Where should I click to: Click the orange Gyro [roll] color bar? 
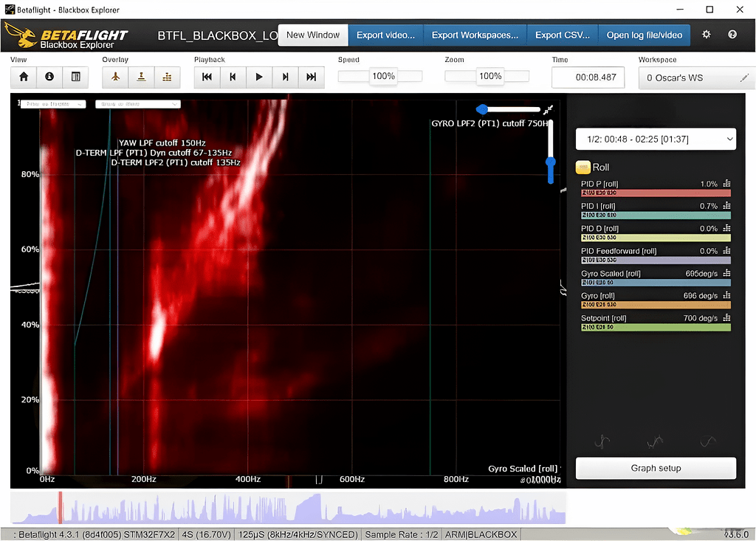(656, 305)
